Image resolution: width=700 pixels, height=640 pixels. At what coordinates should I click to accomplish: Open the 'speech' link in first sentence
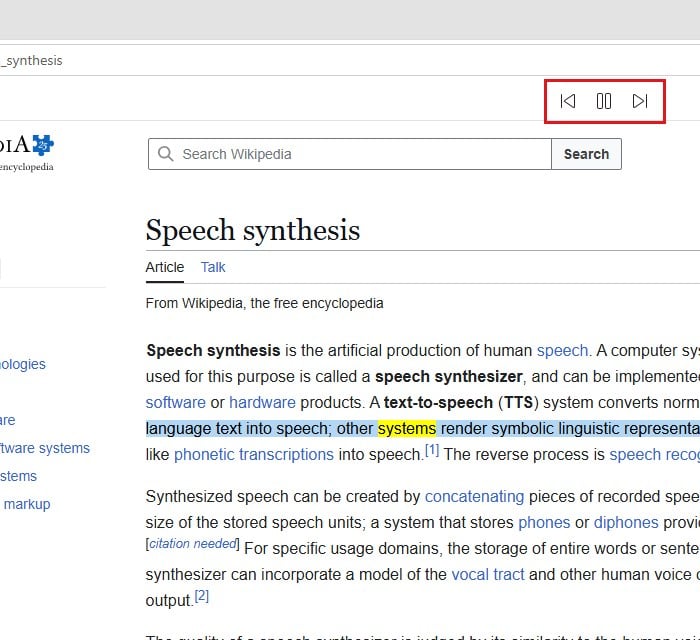click(562, 351)
